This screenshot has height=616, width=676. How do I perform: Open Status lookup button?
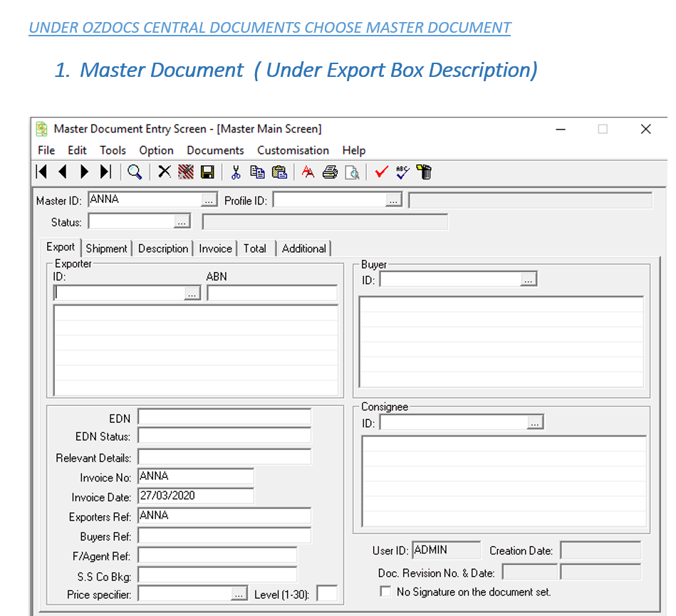click(x=182, y=221)
